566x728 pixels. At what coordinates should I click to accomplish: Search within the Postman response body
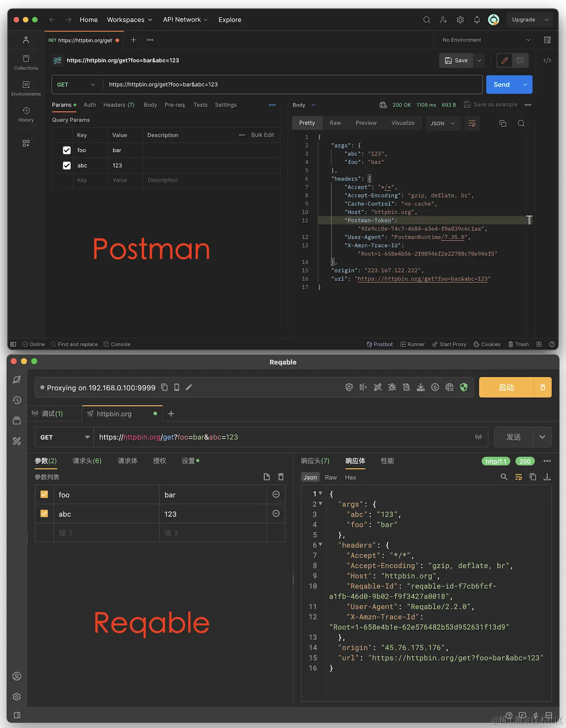coord(521,123)
